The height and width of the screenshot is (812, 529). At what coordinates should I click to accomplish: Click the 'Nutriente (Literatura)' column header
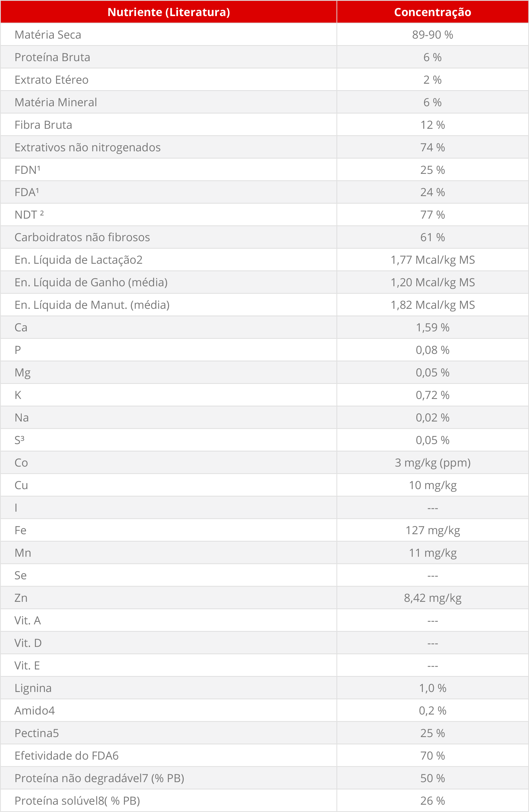point(168,12)
